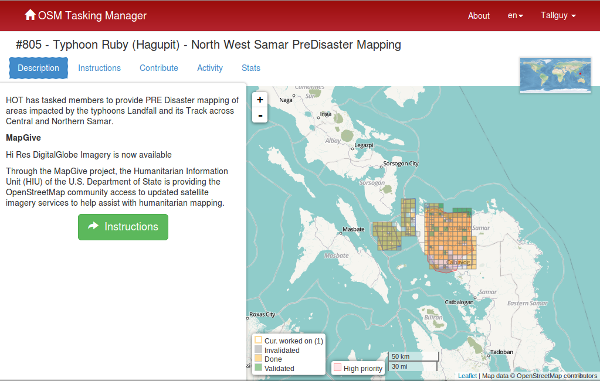
Task: Zoom out the map with minus button
Action: click(260, 115)
